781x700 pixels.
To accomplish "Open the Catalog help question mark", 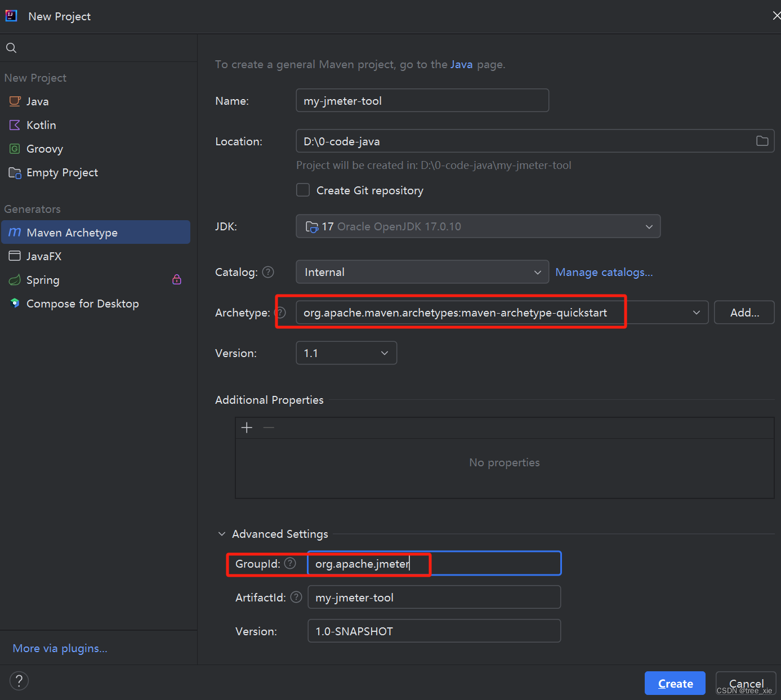I will (268, 272).
